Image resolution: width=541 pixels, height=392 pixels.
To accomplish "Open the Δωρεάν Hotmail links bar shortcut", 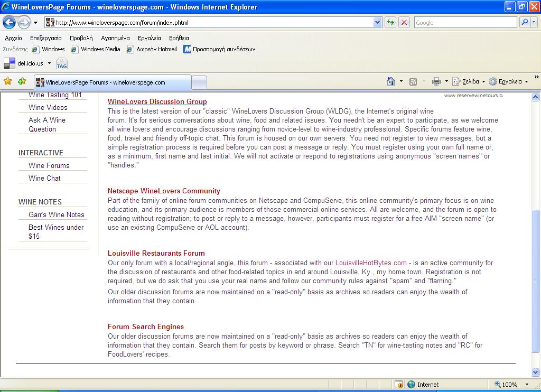I will (x=152, y=49).
